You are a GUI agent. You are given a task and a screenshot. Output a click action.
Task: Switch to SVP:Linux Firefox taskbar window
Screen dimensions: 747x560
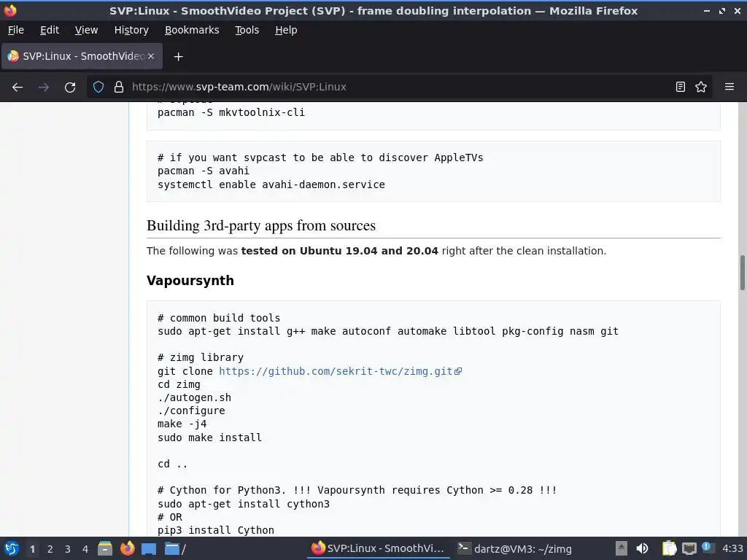tap(378, 548)
